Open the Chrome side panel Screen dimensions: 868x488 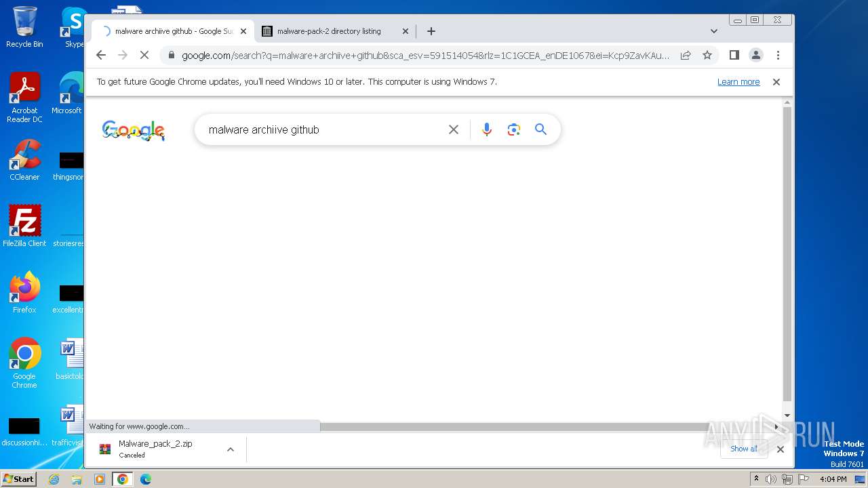click(x=734, y=55)
